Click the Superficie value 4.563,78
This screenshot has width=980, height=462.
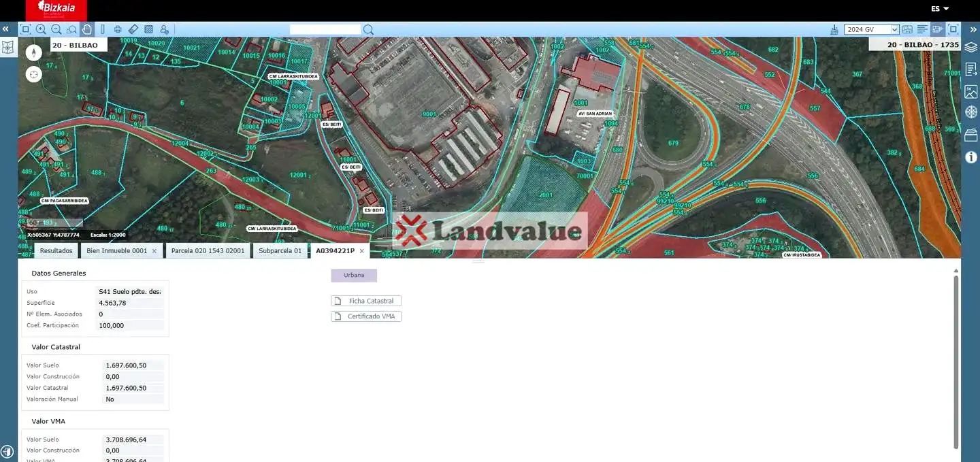pyautogui.click(x=130, y=303)
